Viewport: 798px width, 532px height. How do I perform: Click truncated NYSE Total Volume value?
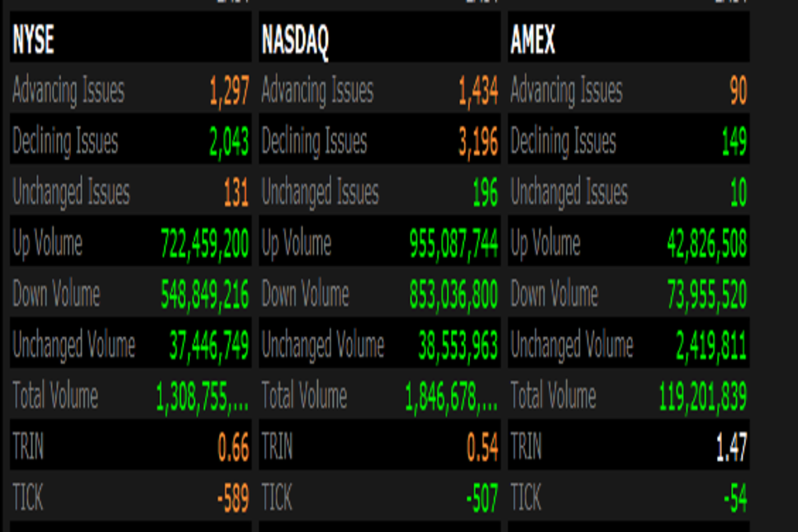[x=202, y=397]
